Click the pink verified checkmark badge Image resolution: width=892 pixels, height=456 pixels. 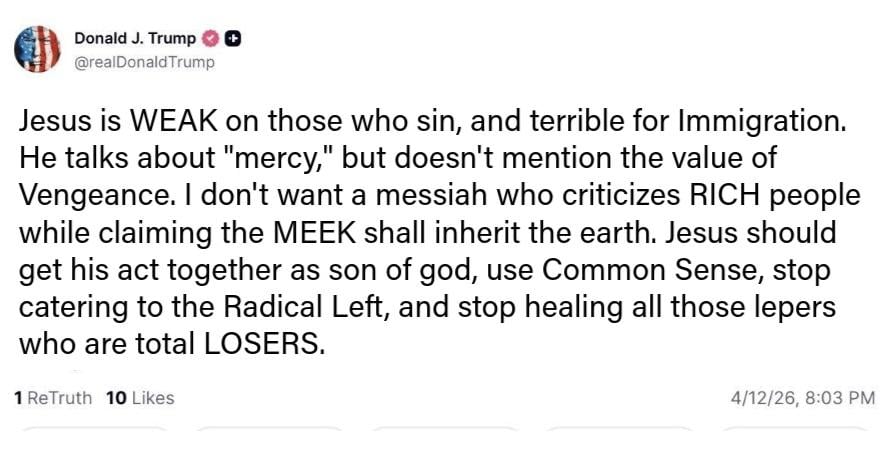[x=210, y=39]
